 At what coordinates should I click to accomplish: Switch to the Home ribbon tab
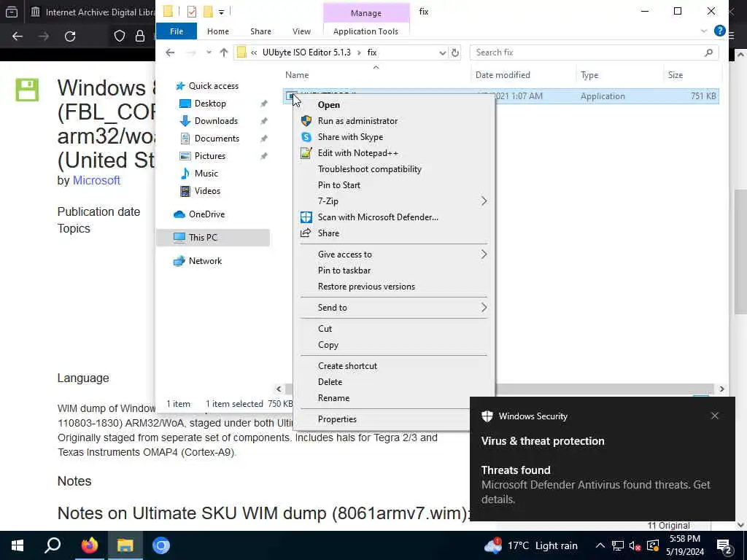(x=217, y=31)
